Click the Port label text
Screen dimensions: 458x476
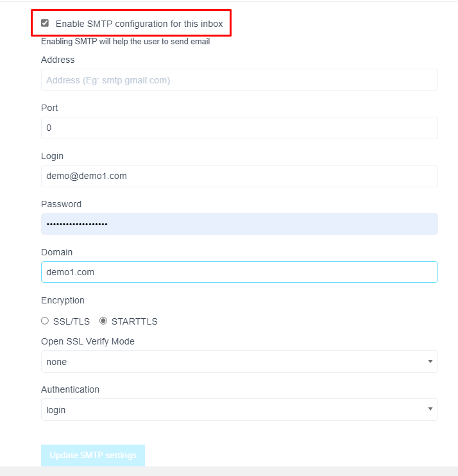pyautogui.click(x=49, y=108)
